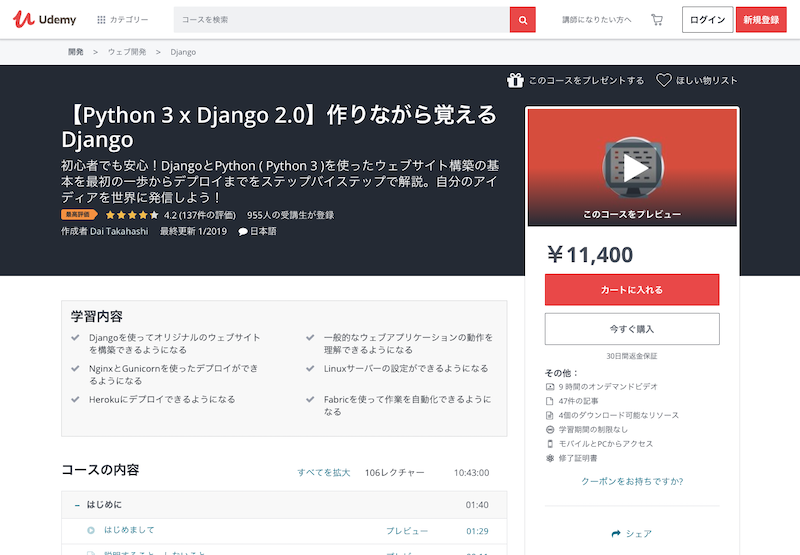This screenshot has width=800, height=555.
Task: Click the star rating display
Action: point(132,215)
